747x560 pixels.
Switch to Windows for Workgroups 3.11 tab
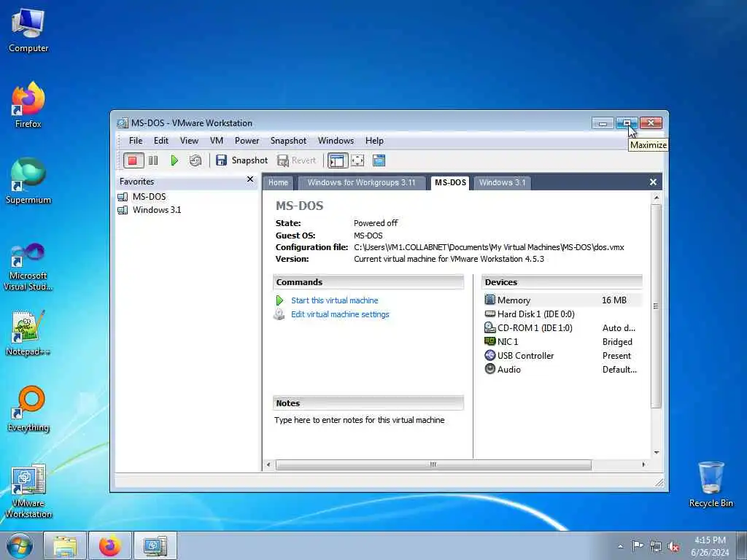362,183
